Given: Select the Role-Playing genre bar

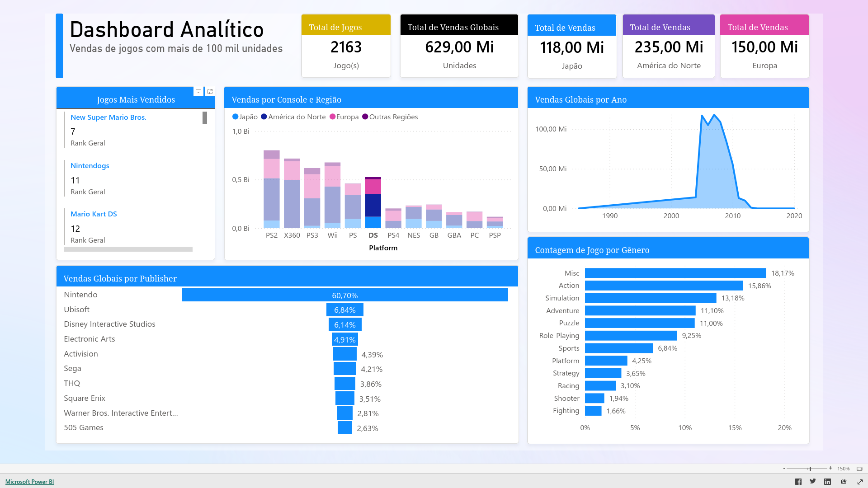Looking at the screenshot, I should coord(631,336).
